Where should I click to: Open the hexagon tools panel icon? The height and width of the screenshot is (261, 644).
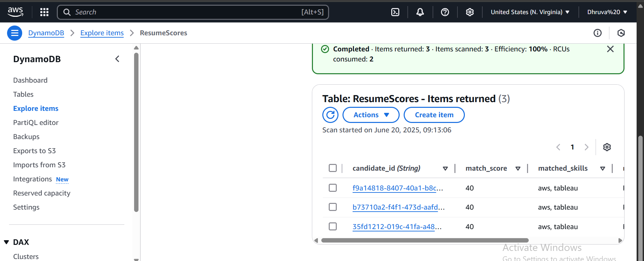[x=621, y=33]
